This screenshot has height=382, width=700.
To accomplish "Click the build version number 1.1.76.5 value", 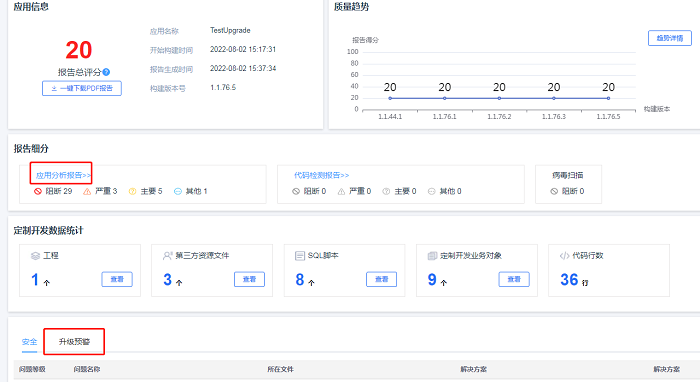I will [x=223, y=87].
